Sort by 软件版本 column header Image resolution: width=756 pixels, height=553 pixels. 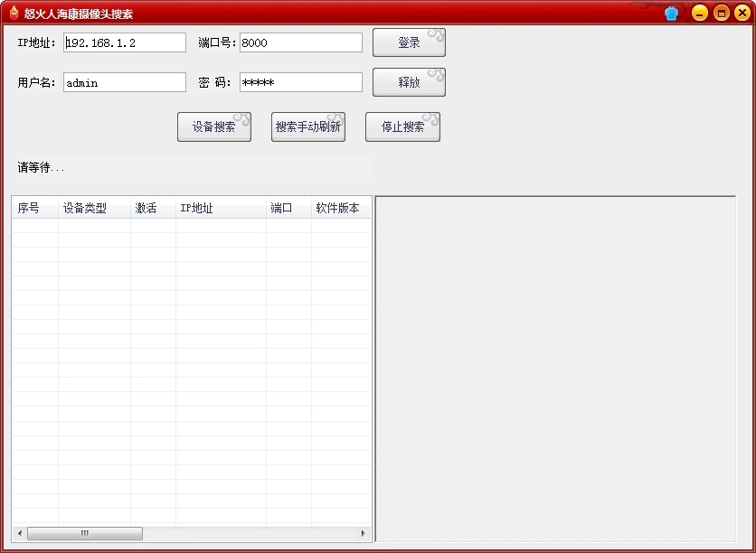[341, 208]
